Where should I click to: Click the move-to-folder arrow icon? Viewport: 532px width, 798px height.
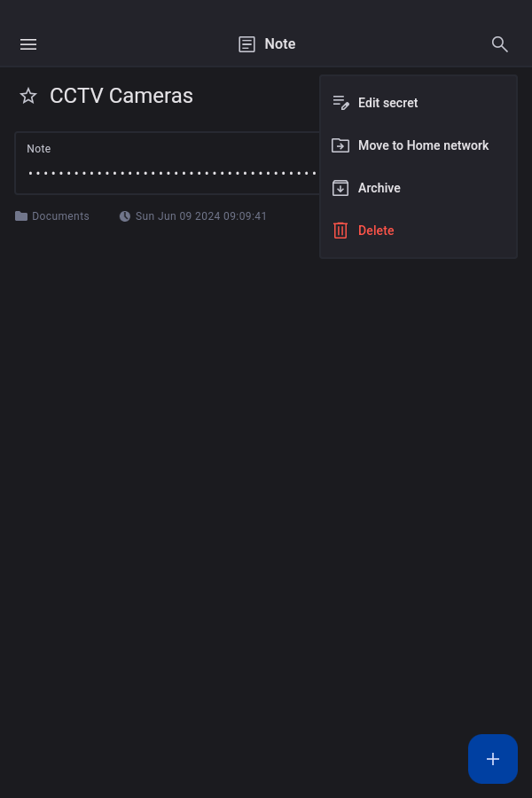pyautogui.click(x=340, y=145)
